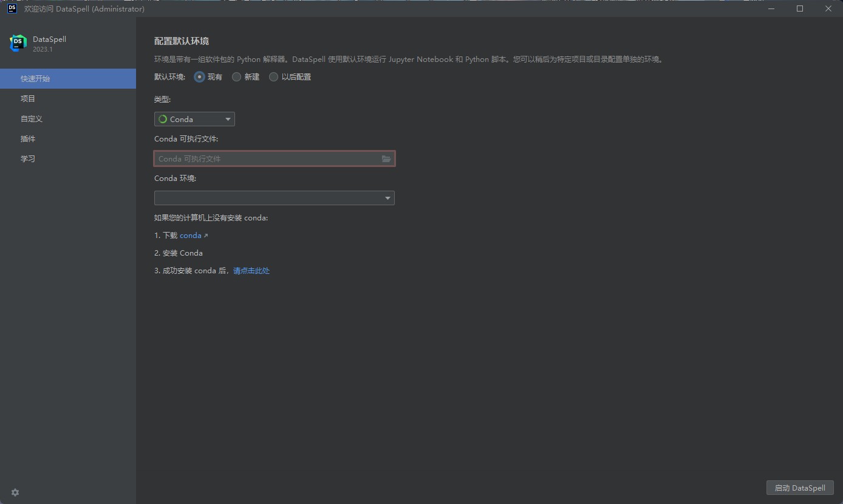
Task: Open the conda download link
Action: point(191,235)
